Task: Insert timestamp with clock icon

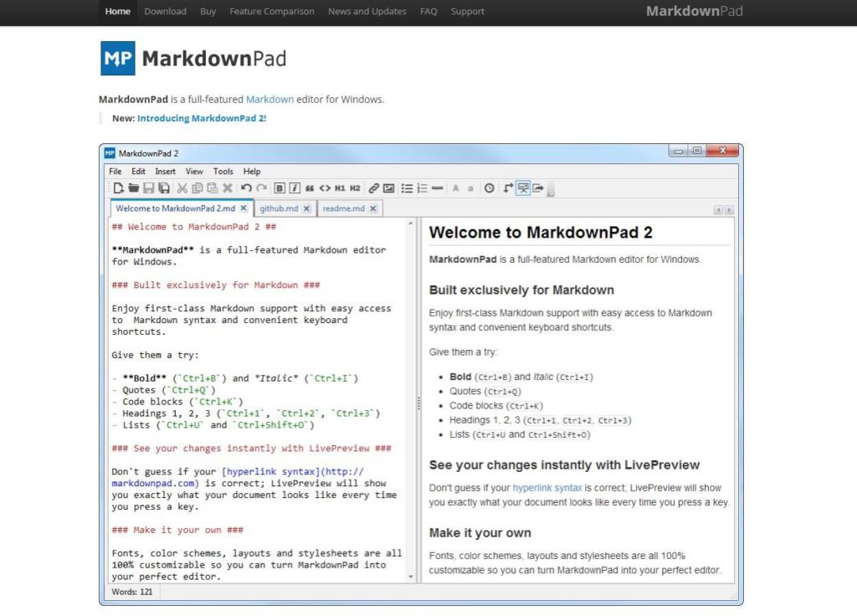Action: pyautogui.click(x=489, y=188)
